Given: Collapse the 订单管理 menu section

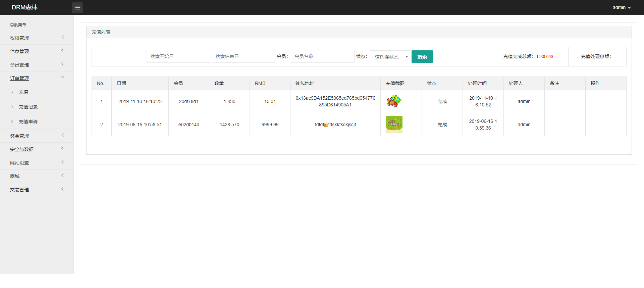Looking at the screenshot, I should point(36,78).
